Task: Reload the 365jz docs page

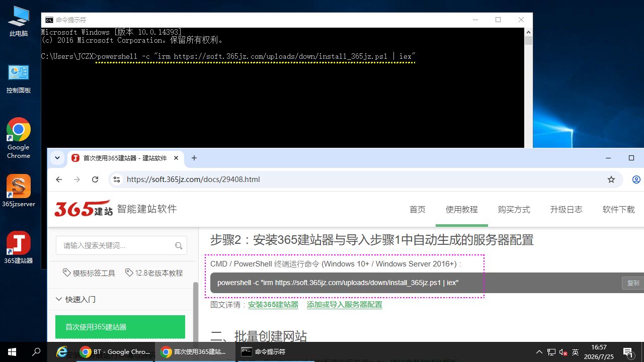Action: (95, 179)
